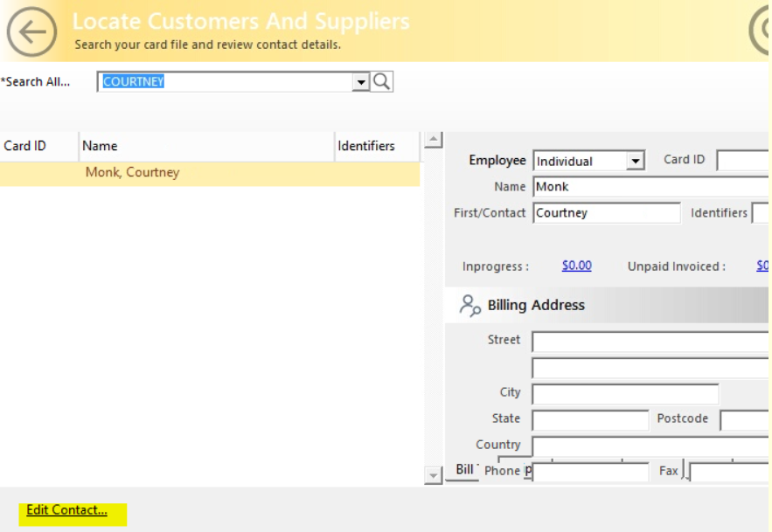Open the Search All dropdown arrow
Viewport: 772px width, 532px height.
click(x=361, y=82)
